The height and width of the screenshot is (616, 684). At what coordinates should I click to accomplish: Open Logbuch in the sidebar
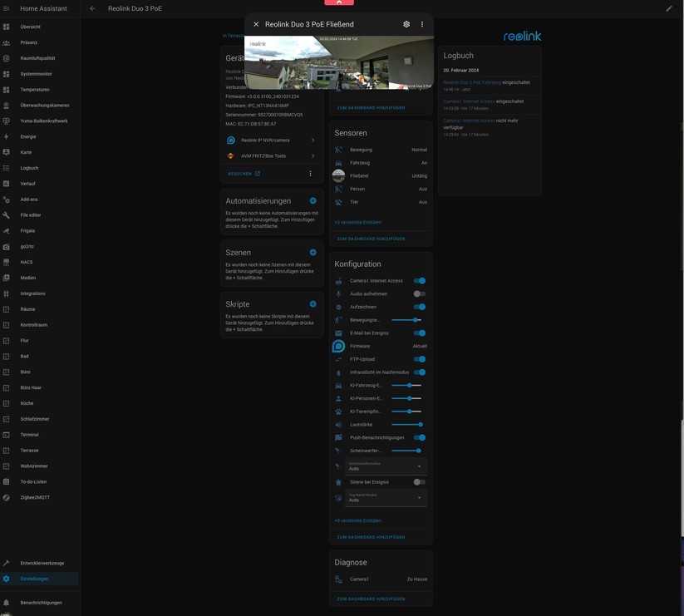coord(29,168)
